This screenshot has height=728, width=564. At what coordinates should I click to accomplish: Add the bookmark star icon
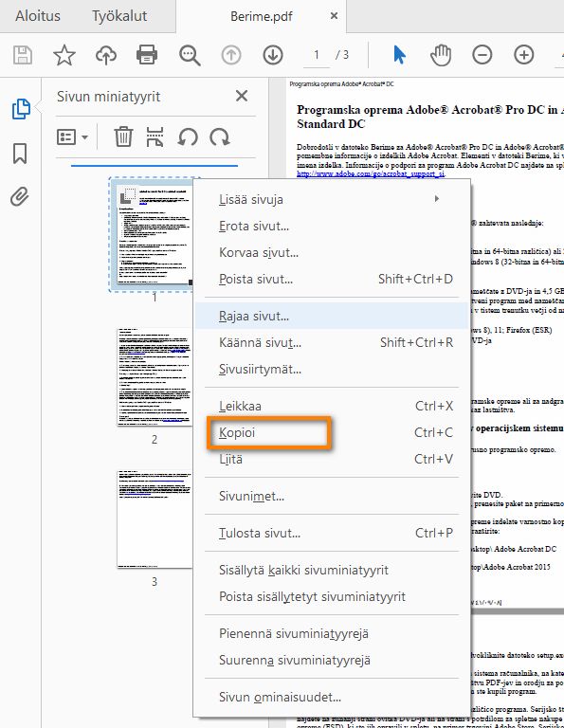[64, 55]
